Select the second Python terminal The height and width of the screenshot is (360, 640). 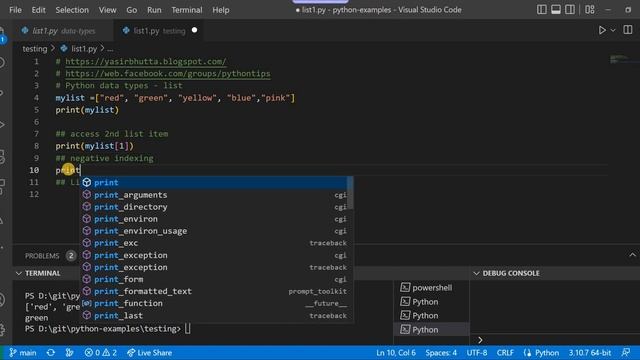tap(431, 316)
